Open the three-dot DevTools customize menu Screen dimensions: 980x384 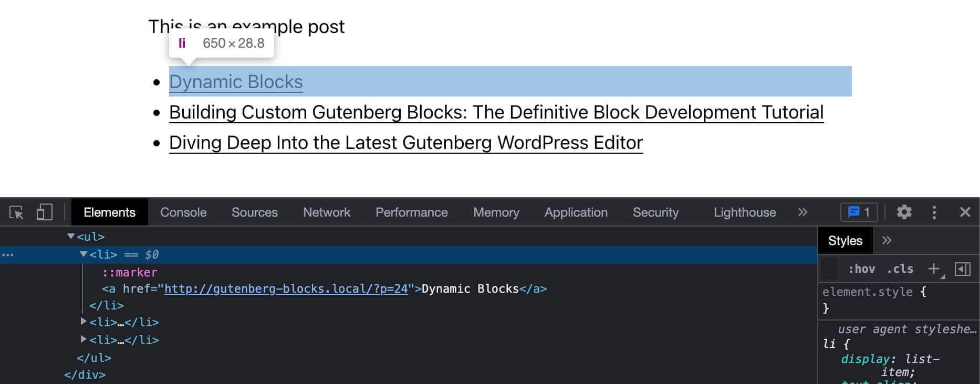[934, 212]
